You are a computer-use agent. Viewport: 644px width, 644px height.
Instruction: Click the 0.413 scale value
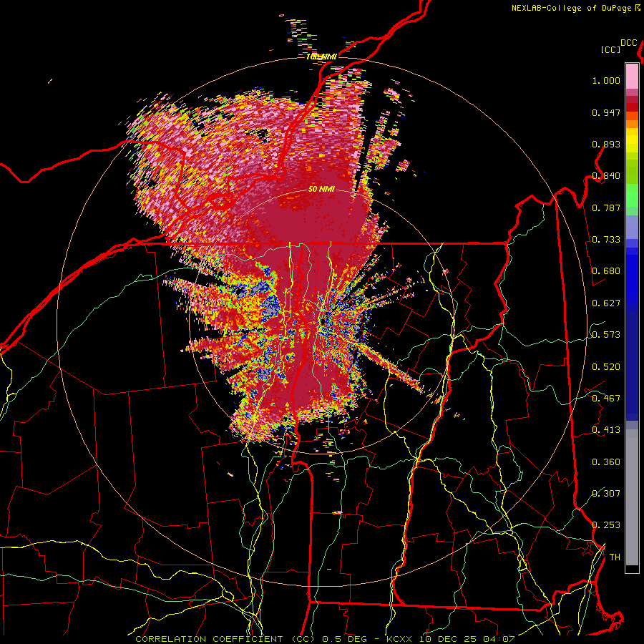pos(606,430)
